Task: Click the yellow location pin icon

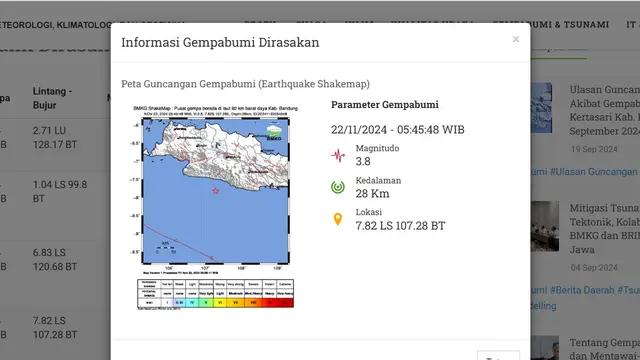Action: [x=338, y=219]
